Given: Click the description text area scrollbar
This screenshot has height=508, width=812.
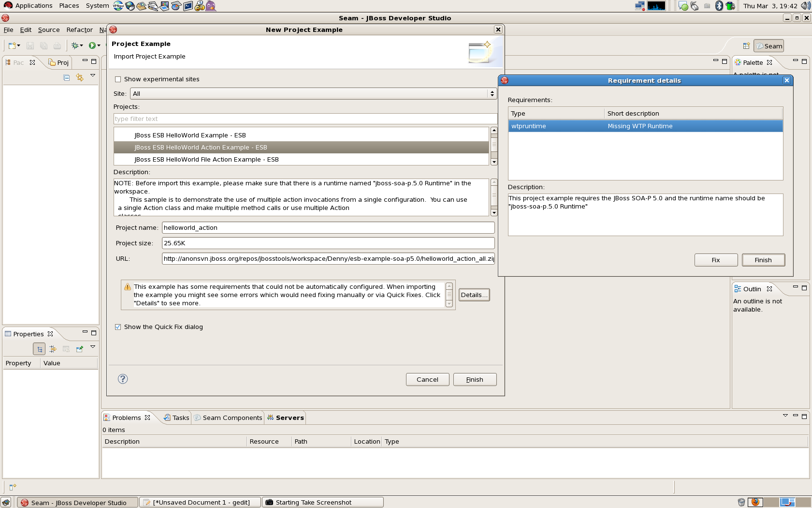Looking at the screenshot, I should [494, 197].
